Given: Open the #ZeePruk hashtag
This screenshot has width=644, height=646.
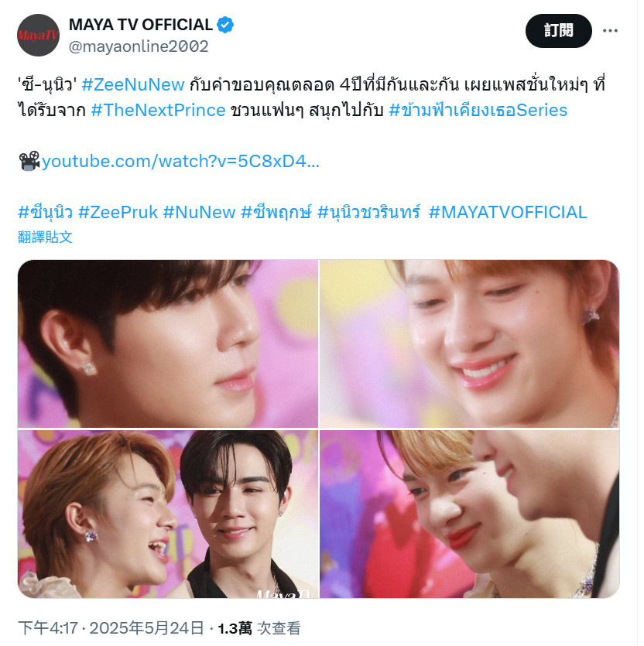Looking at the screenshot, I should [x=118, y=213].
